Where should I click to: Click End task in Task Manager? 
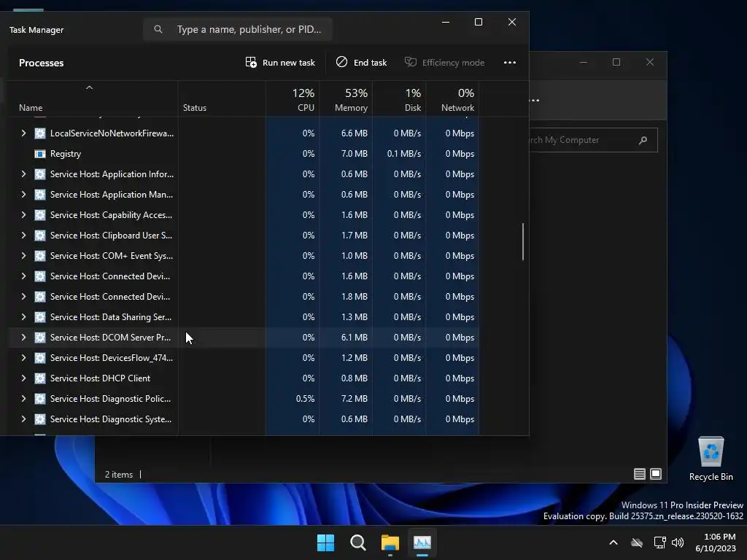pos(362,63)
